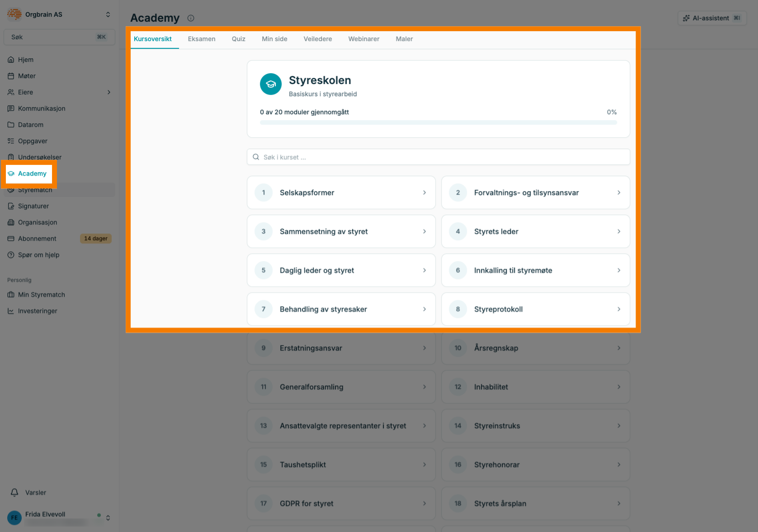Open the Forvaltnings- og tilsynsansvar module
Screen dimensions: 758x532
pos(536,192)
